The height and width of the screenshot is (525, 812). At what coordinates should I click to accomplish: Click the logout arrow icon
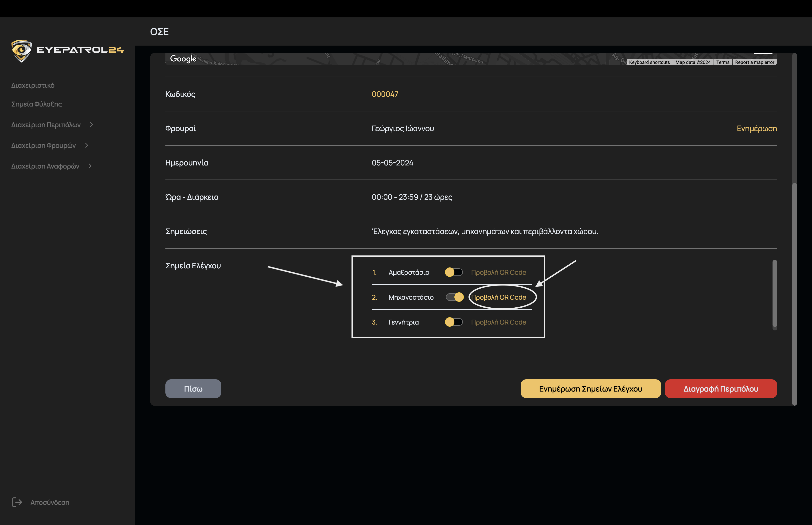point(17,502)
